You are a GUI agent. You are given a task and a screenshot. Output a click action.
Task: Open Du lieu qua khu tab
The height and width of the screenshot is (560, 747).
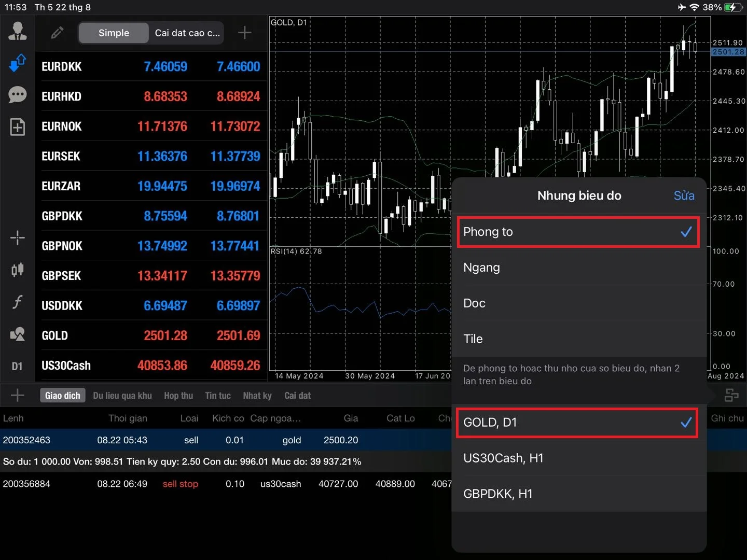[x=122, y=396]
